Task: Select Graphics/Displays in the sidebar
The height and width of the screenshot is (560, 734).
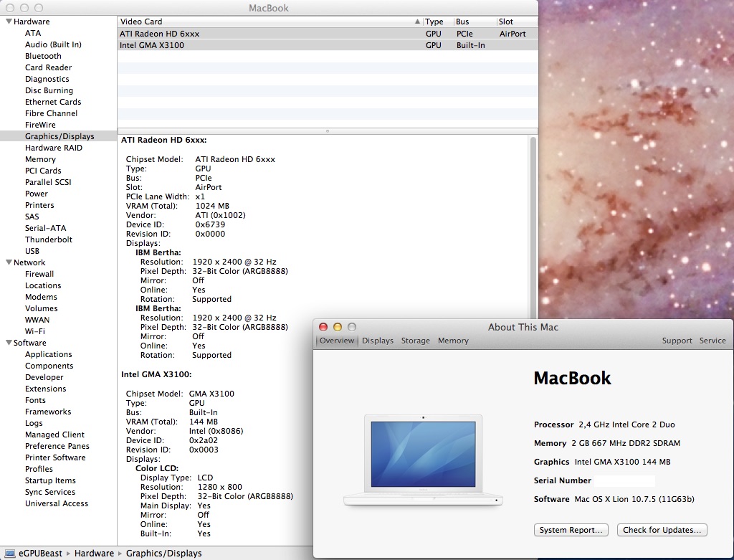Action: tap(59, 136)
